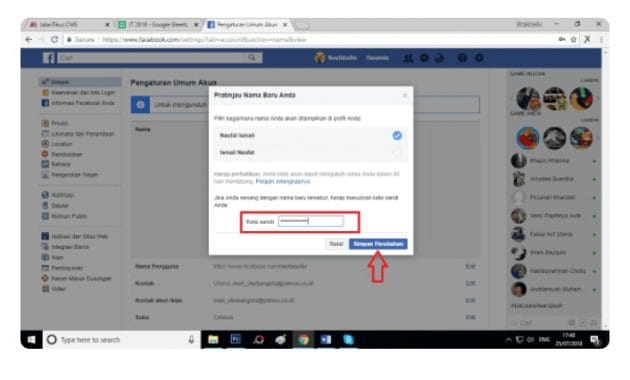Click the Simpan Perubahan button
Viewport: 630px width, 380px height.
click(378, 244)
